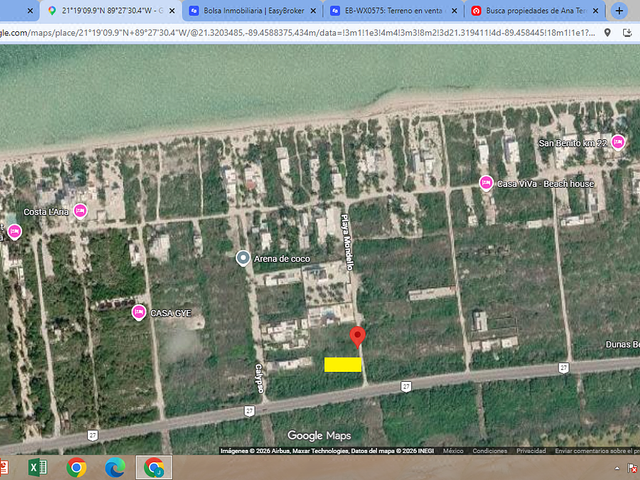Viewport: 640px width, 480px height.
Task: Click the Costa L'Ana map label
Action: point(46,212)
